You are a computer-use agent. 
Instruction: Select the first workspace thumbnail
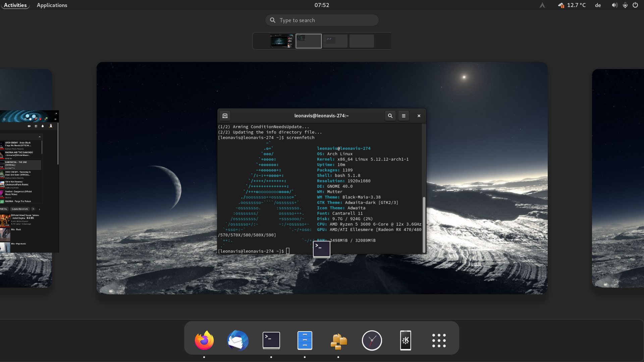tap(282, 41)
